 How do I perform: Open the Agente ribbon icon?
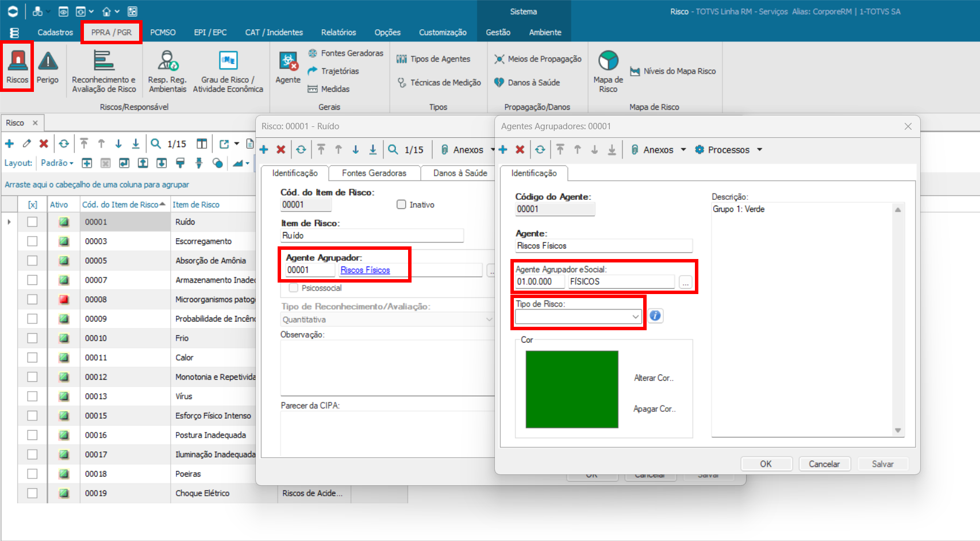click(288, 67)
